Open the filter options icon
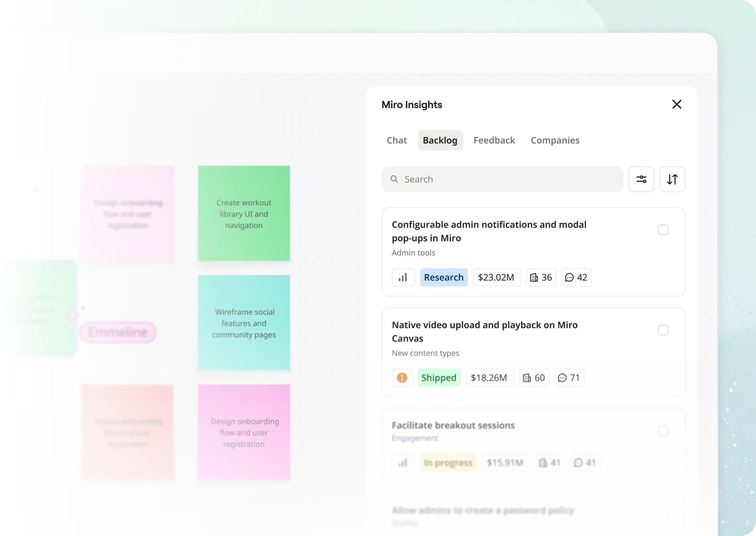This screenshot has width=756, height=536. (641, 179)
